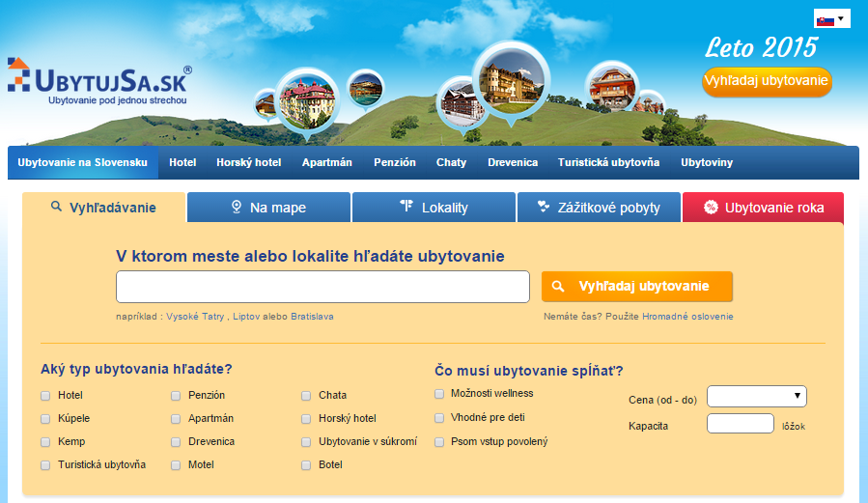
Task: Check the Drevenica accommodation type
Action: pyautogui.click(x=177, y=442)
